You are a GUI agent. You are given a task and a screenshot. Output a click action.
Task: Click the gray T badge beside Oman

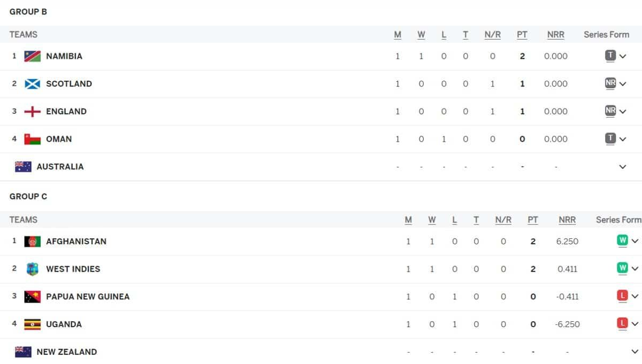pyautogui.click(x=609, y=138)
